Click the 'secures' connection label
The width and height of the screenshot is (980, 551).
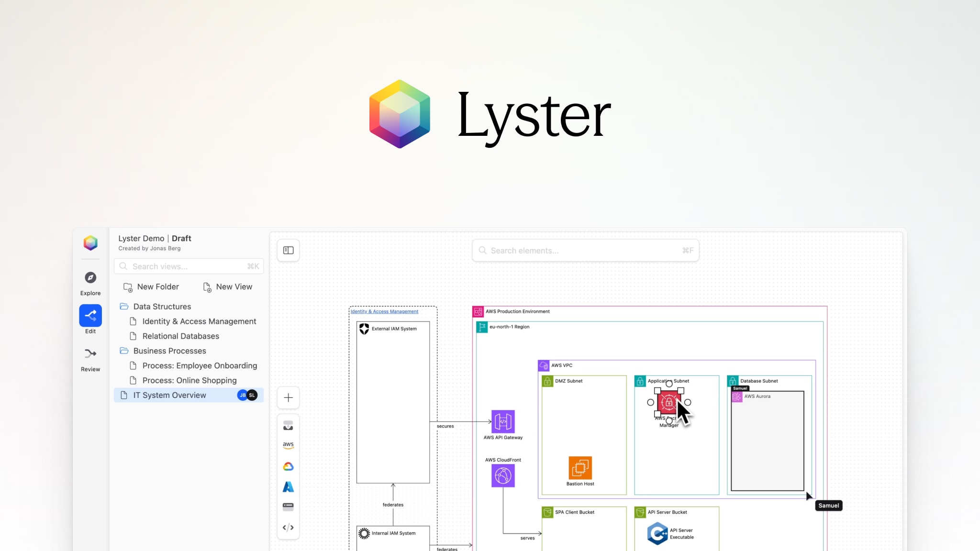tap(445, 426)
